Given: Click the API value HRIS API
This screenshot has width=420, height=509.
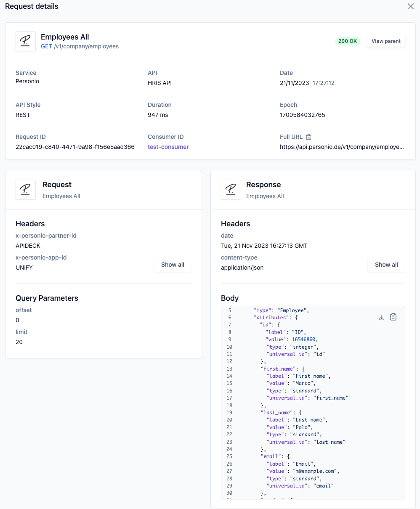Looking at the screenshot, I should 159,83.
